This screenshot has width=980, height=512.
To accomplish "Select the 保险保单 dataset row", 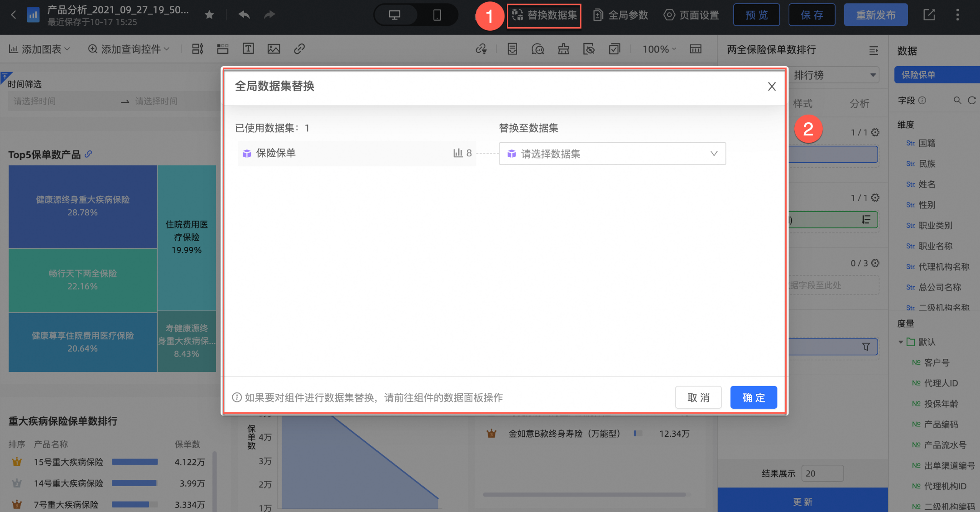I will coord(357,153).
